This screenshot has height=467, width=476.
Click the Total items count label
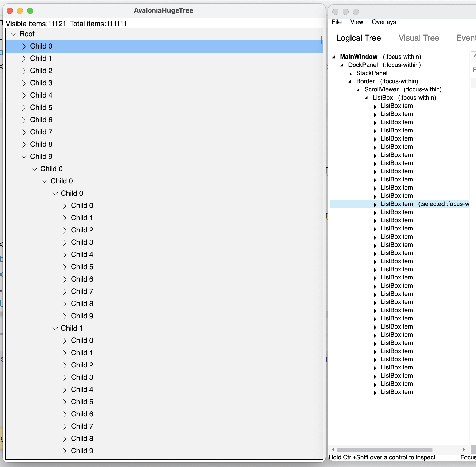pyautogui.click(x=98, y=24)
